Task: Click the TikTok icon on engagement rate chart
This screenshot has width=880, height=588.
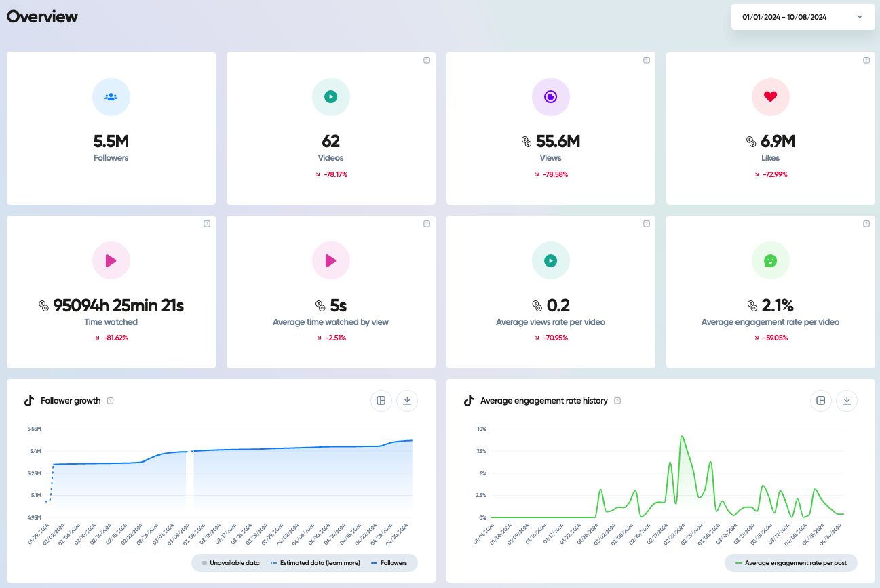Action: (x=468, y=401)
